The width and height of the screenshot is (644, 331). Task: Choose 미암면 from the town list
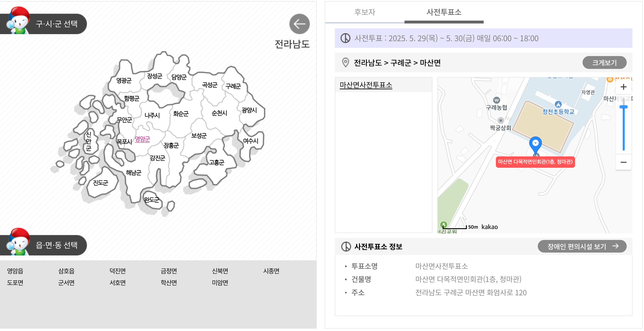(x=220, y=282)
